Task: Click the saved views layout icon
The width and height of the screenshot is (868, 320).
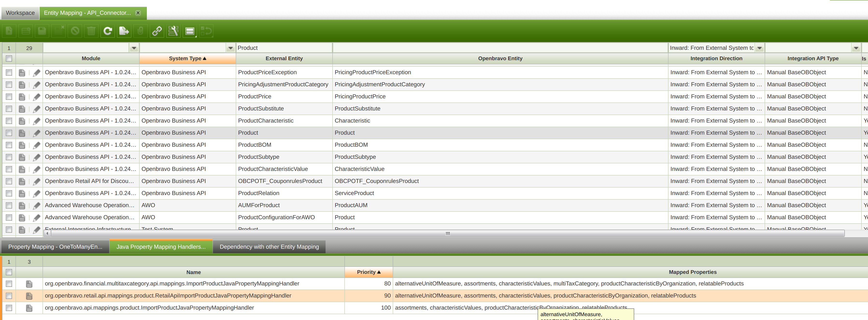Action: click(190, 31)
